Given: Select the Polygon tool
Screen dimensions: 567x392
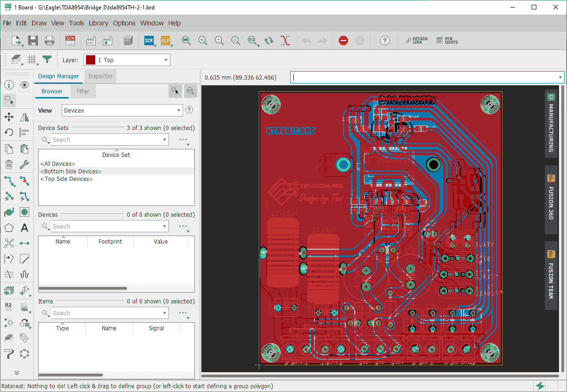Looking at the screenshot, I should (x=8, y=228).
